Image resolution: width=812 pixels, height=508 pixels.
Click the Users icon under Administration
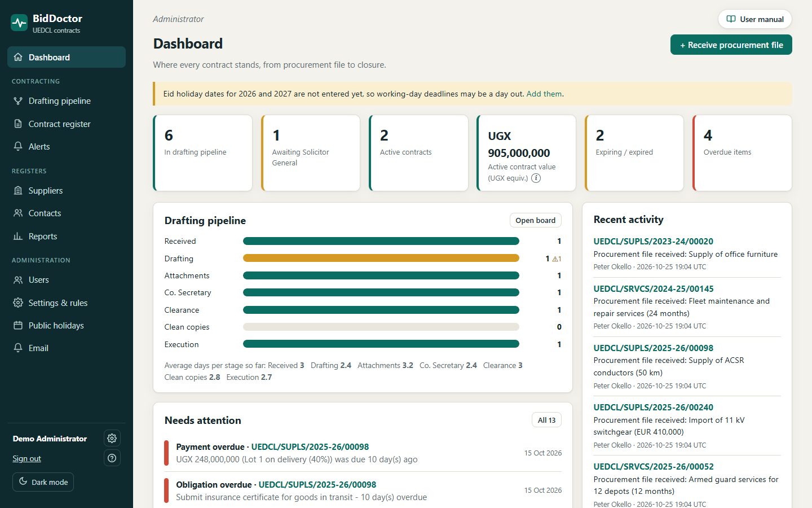[x=18, y=280]
